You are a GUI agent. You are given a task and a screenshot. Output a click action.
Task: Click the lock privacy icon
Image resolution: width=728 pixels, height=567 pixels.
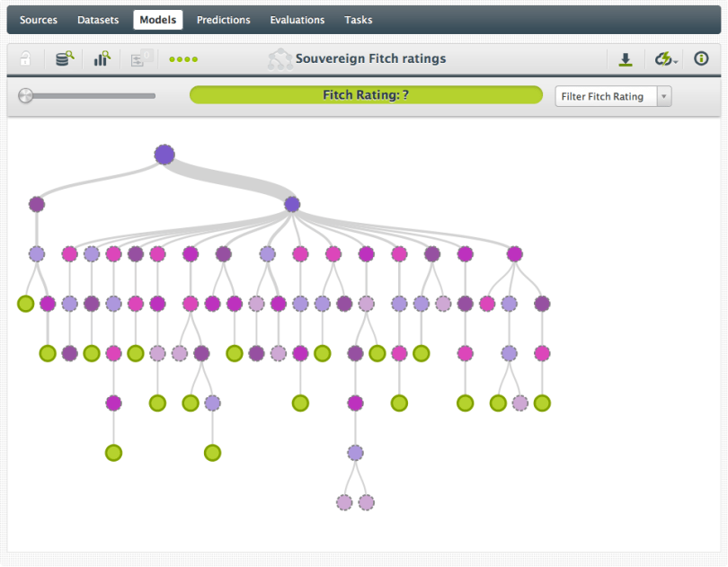pos(26,59)
